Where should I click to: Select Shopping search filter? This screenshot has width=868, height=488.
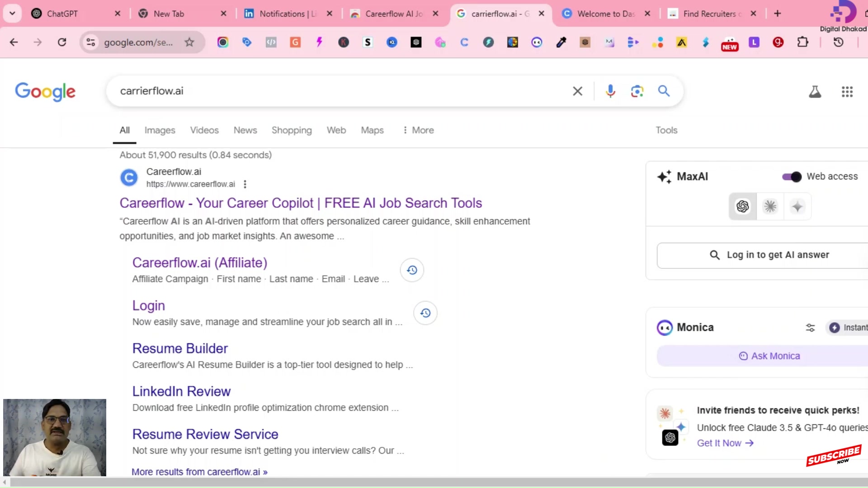click(x=292, y=130)
